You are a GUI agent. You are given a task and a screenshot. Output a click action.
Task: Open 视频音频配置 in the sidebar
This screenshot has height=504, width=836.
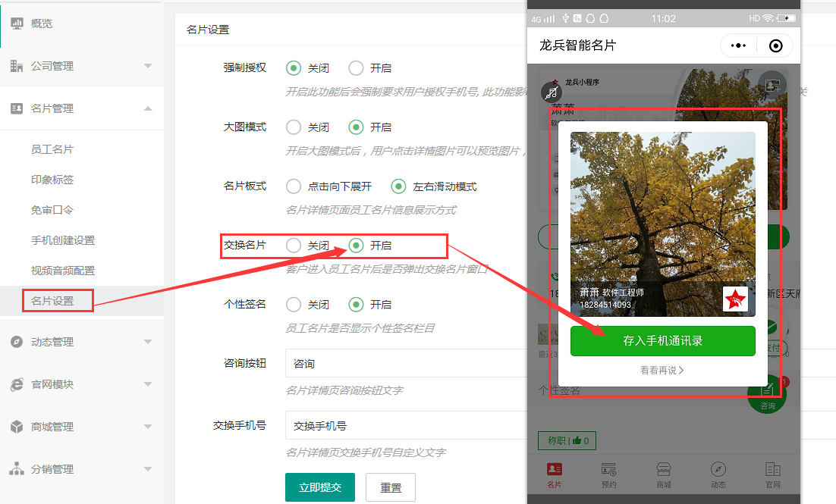pos(63,271)
